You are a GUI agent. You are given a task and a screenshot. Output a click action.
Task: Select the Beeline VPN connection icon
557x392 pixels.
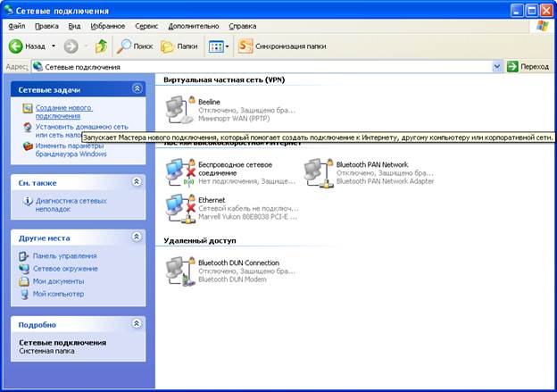pos(181,110)
